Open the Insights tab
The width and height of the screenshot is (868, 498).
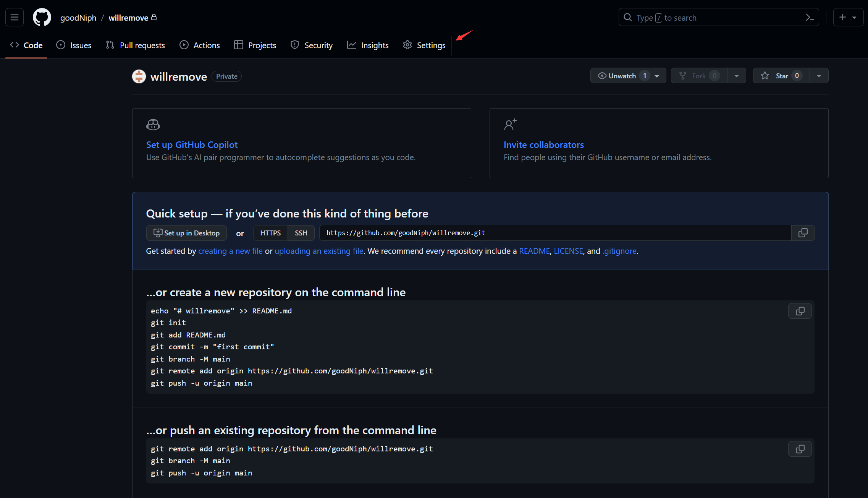[368, 45]
